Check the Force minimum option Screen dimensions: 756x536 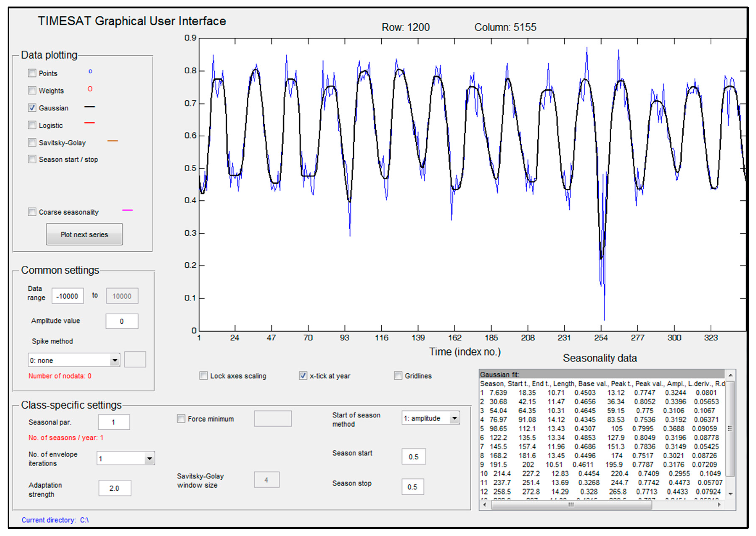[181, 419]
